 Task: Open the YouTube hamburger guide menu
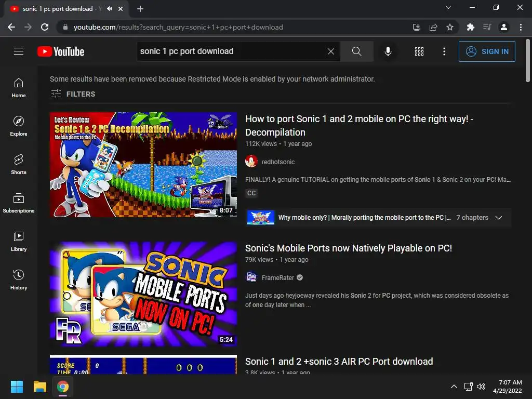[x=19, y=51]
